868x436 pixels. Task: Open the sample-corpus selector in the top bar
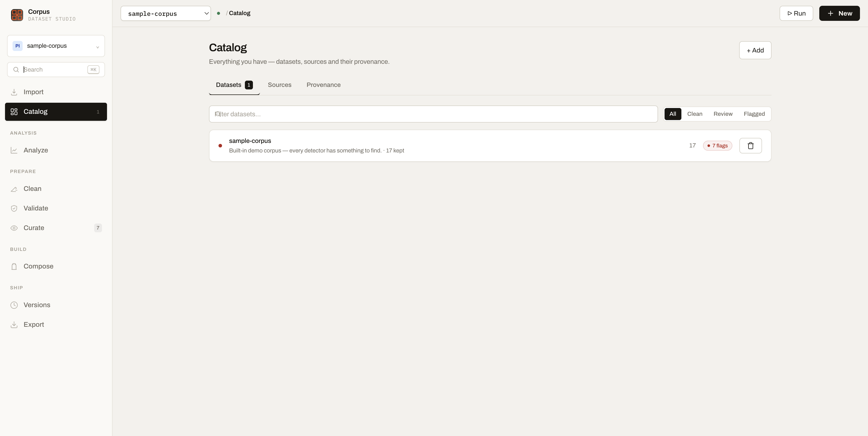coord(166,14)
